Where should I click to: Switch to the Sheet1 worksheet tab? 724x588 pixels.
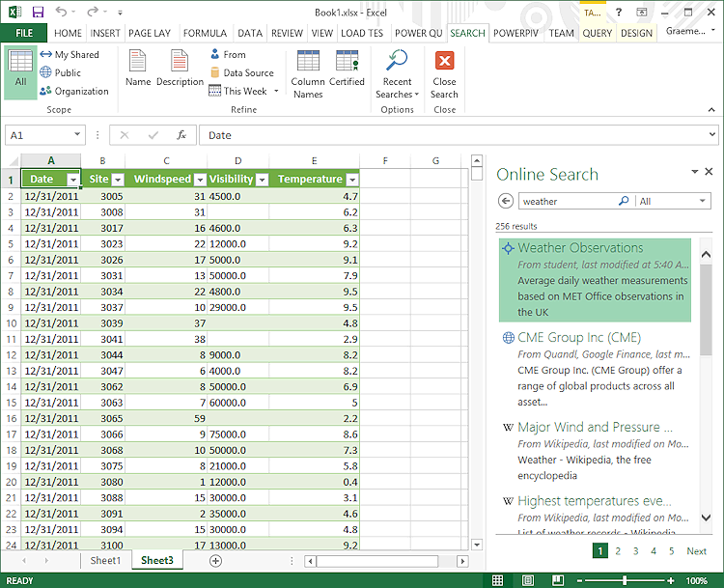[x=106, y=561]
